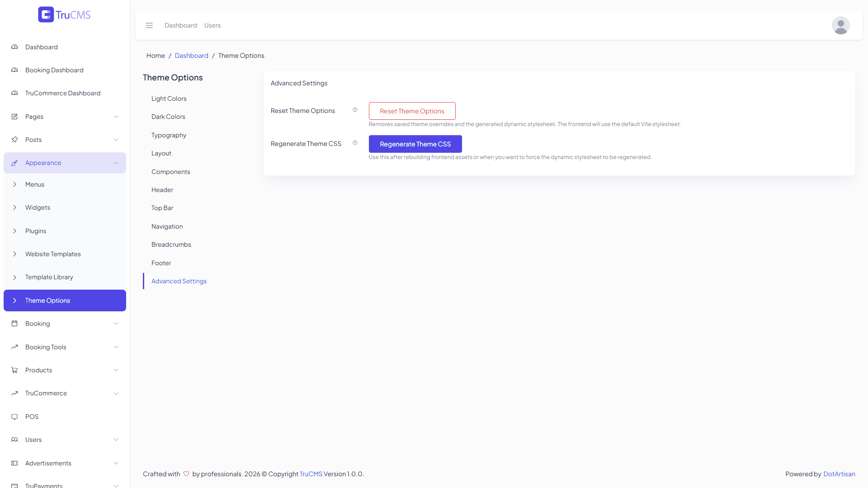Click the Booking calendar icon

click(14, 324)
